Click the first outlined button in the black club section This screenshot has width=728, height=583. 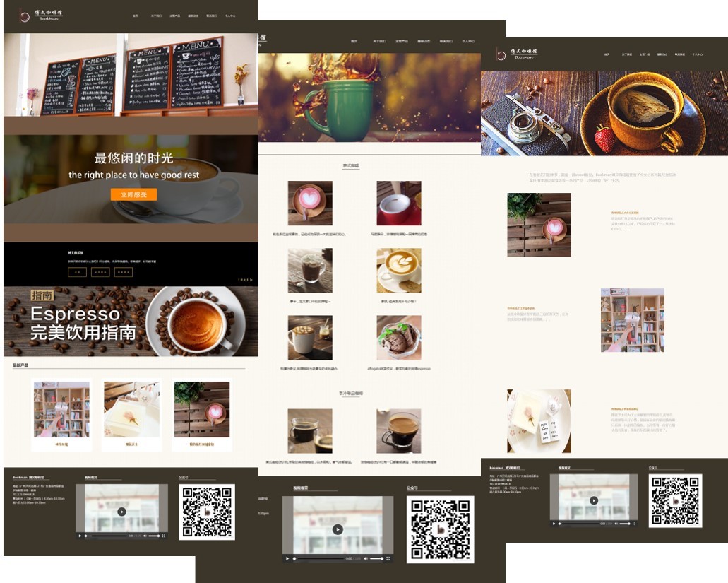(x=77, y=272)
